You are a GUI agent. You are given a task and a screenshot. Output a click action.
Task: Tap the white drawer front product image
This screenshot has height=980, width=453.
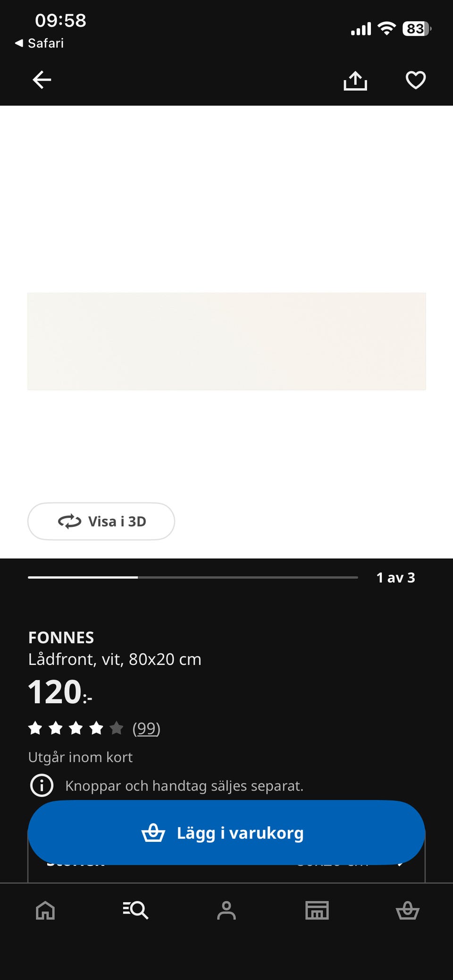pos(226,341)
